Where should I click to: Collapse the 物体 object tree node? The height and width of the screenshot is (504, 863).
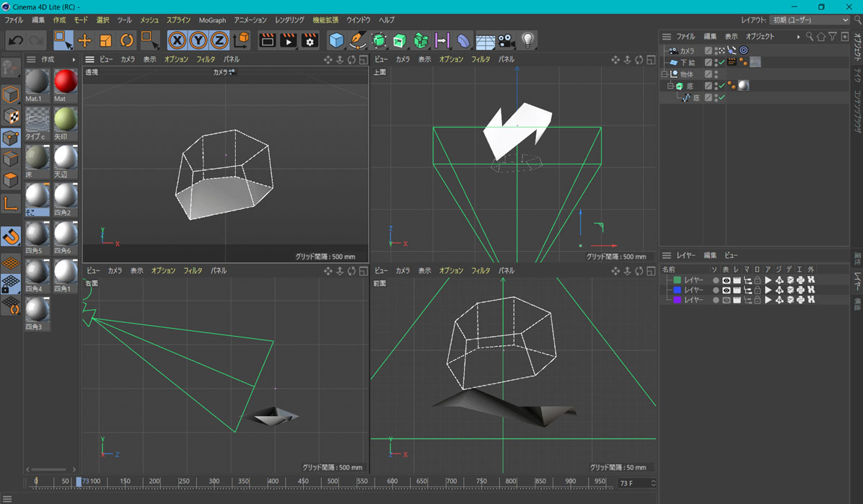pyautogui.click(x=665, y=74)
